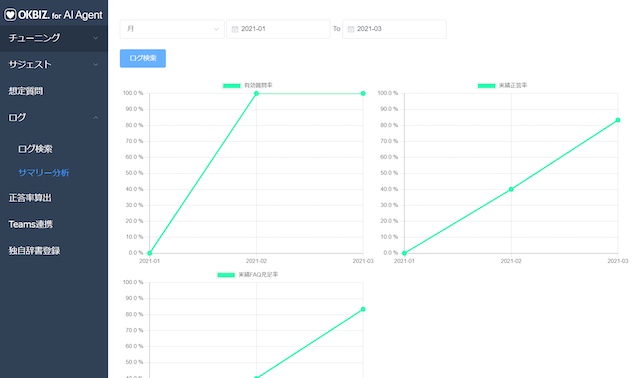
Task: Go to Teams連携 in the sidebar
Action: pos(31,225)
